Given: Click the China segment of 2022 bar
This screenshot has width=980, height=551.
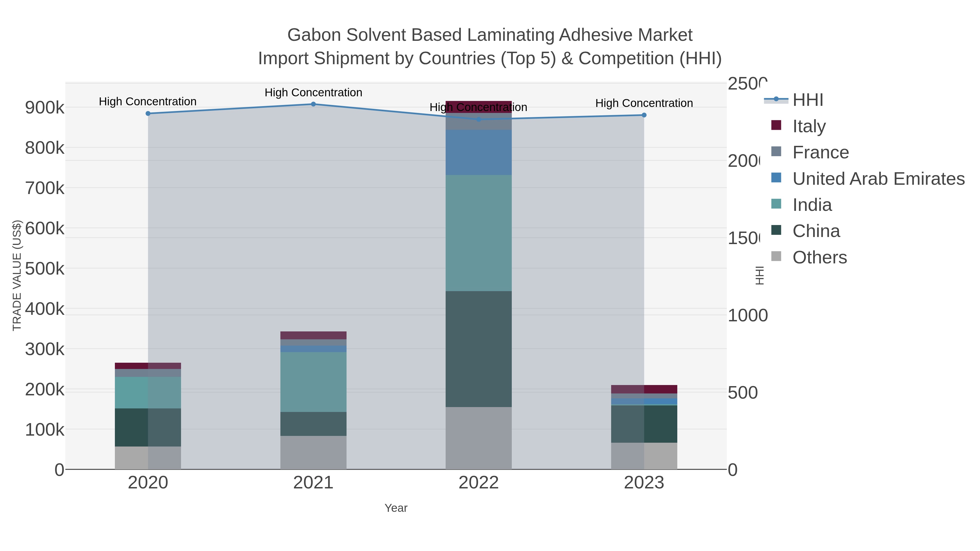Looking at the screenshot, I should coord(479,349).
